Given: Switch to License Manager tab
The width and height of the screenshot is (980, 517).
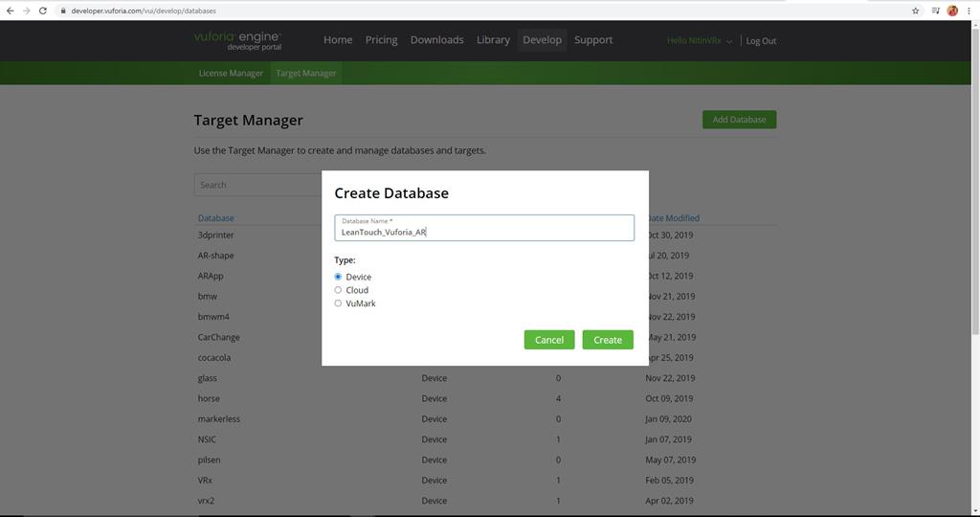Looking at the screenshot, I should click(231, 73).
